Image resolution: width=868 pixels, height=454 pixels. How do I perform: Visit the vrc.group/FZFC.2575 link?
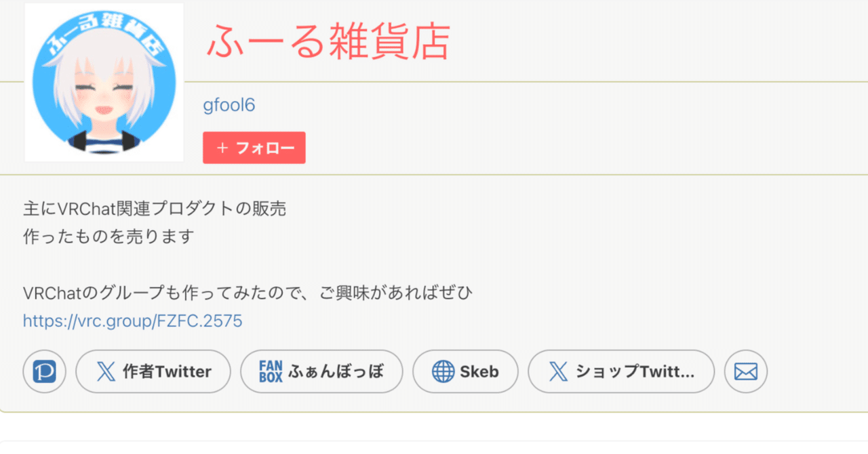(x=132, y=321)
